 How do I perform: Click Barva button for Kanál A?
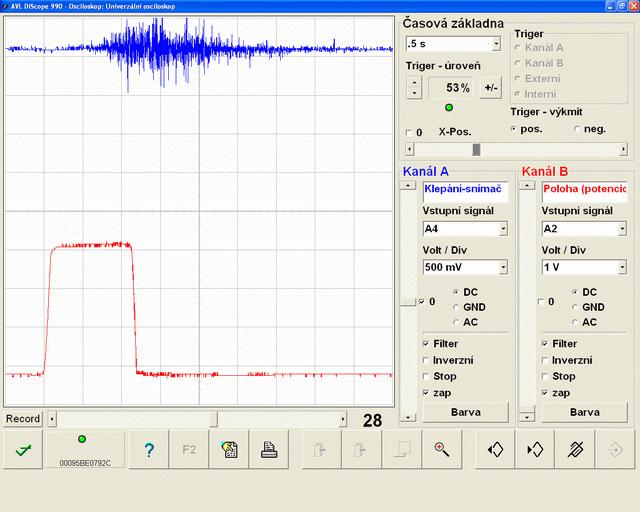[466, 412]
